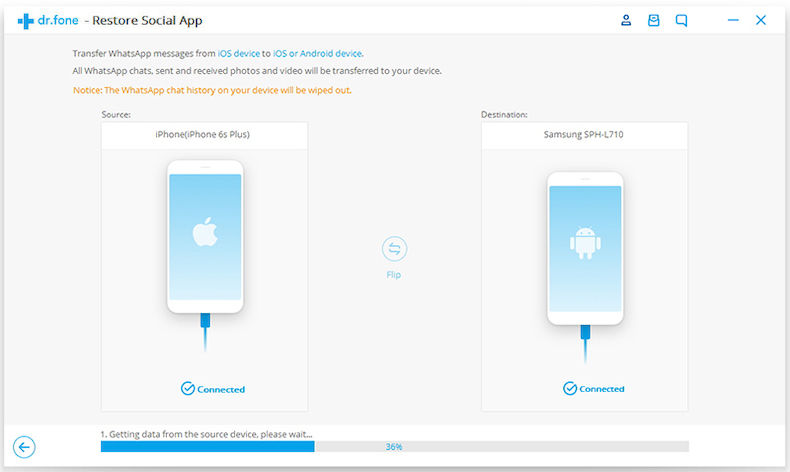The height and width of the screenshot is (472, 790).
Task: Click the orange wipe-out notice text
Action: click(x=212, y=90)
